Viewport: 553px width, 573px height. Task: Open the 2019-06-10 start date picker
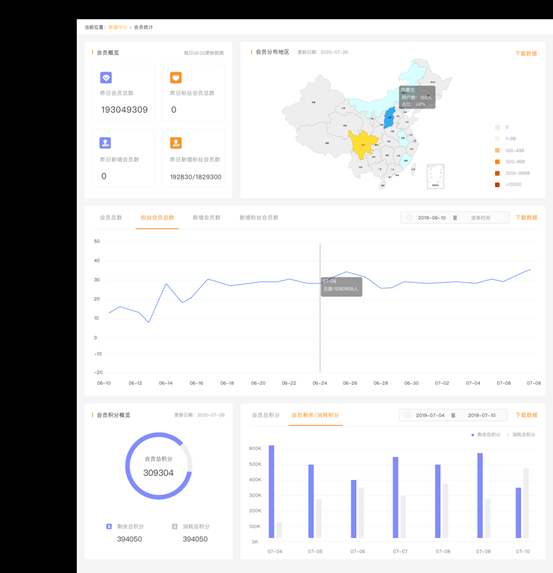click(x=432, y=218)
